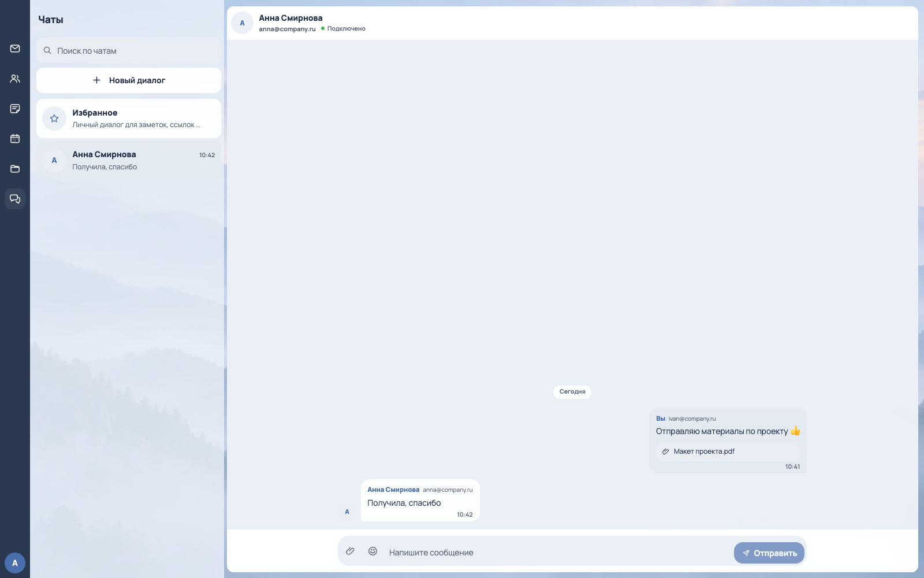Click the thumbs-up emoji in the message

point(795,431)
